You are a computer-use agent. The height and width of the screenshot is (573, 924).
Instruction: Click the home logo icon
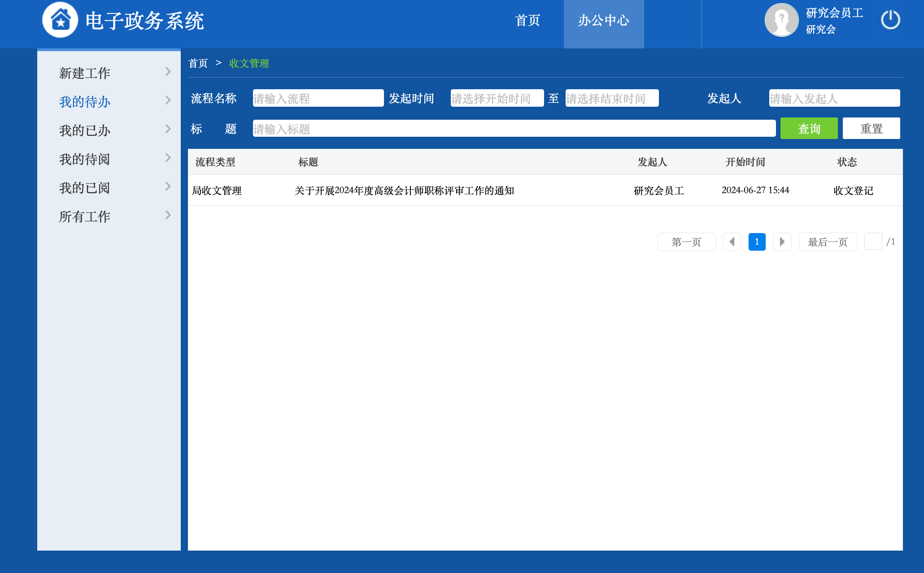pyautogui.click(x=60, y=20)
